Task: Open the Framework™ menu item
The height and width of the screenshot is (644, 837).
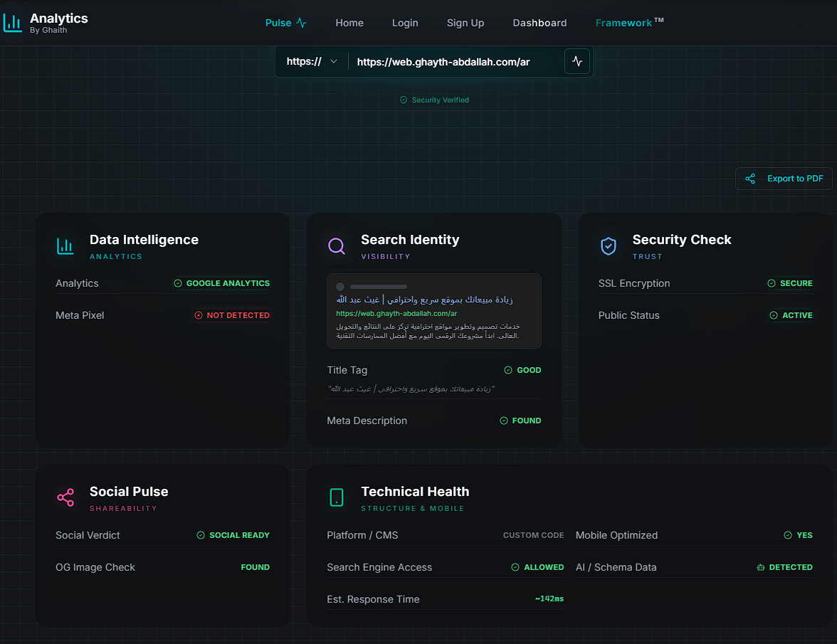Action: 629,23
